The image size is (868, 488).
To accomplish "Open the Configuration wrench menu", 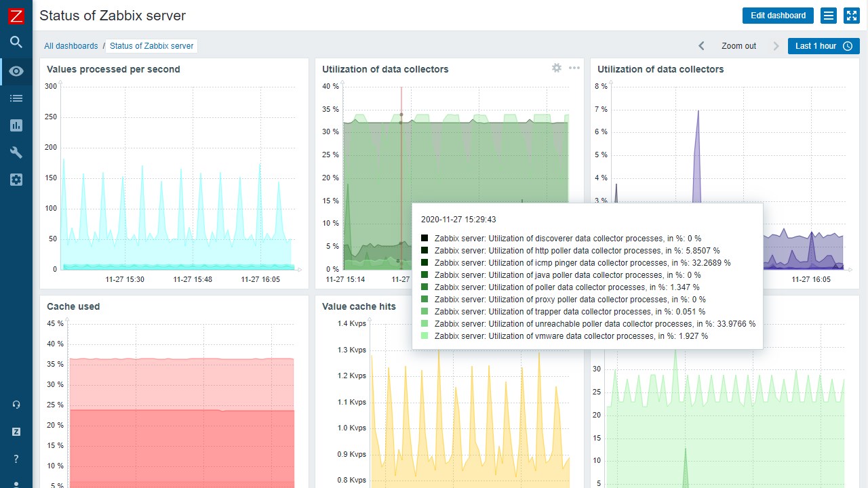I will pos(16,152).
